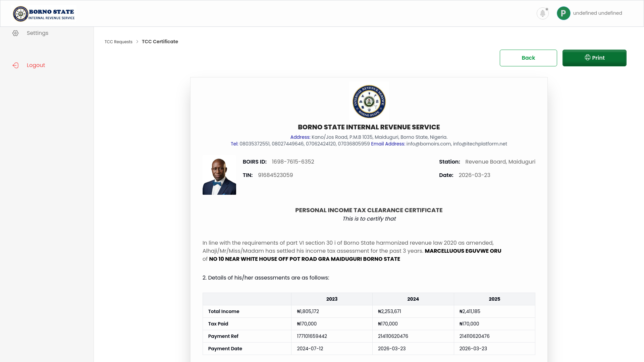Click the certificate's circular revenue service seal

369,102
